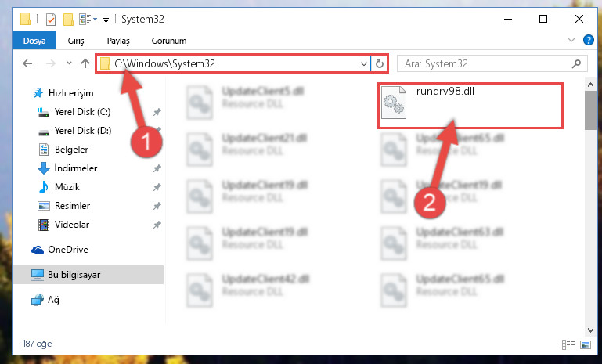The width and height of the screenshot is (602, 364).
Task: Expand the ribbon with the chevron
Action: tap(571, 40)
